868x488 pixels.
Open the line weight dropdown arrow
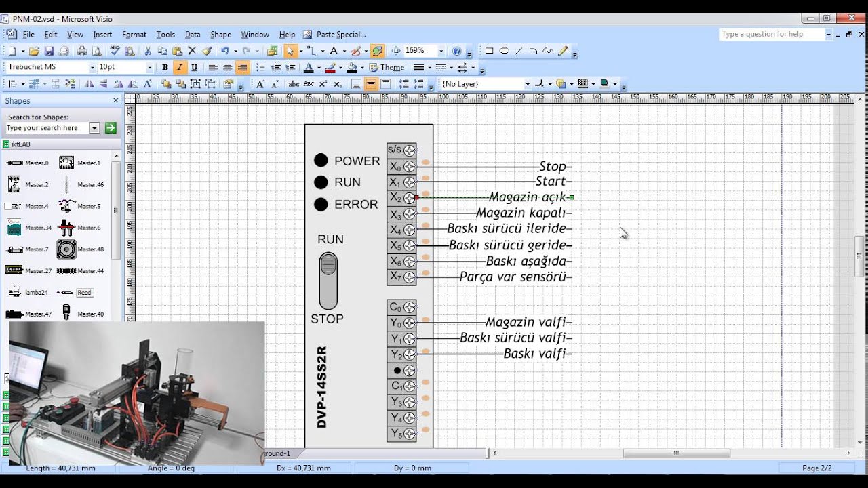click(x=429, y=68)
